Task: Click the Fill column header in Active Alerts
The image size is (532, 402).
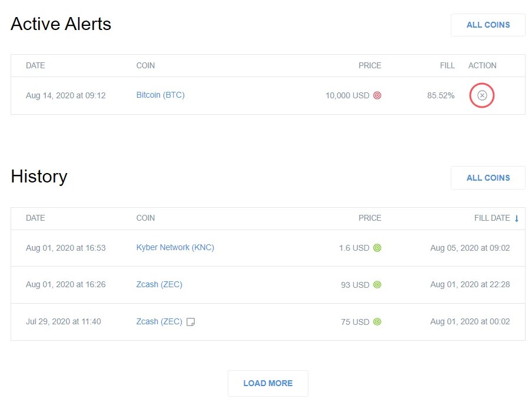Action: coord(447,65)
